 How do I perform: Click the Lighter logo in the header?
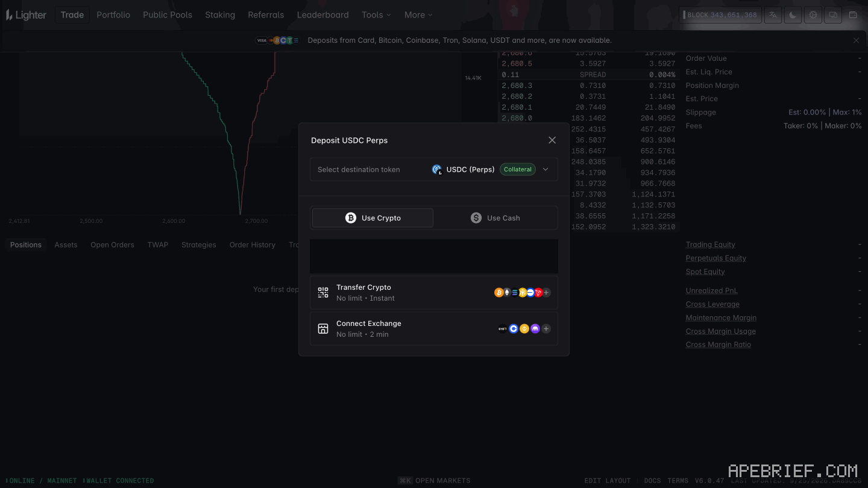tap(26, 15)
